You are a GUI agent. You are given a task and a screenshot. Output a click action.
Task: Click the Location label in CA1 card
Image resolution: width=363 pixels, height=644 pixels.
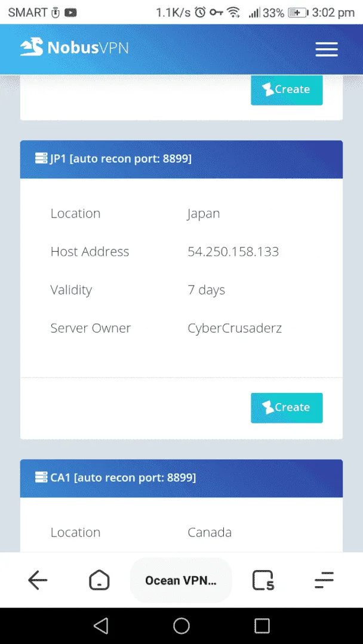[75, 532]
